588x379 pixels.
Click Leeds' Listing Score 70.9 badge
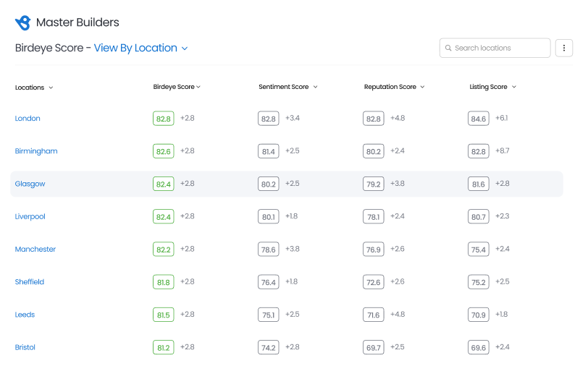point(479,315)
